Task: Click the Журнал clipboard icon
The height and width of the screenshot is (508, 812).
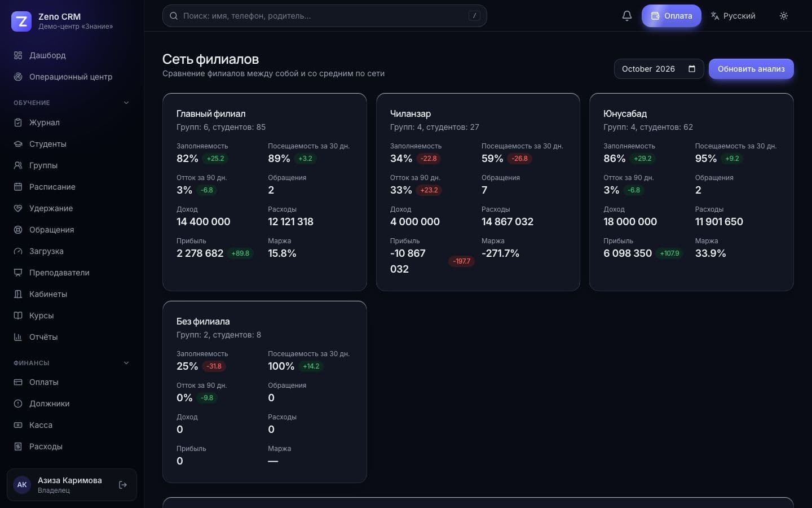Action: (x=18, y=122)
